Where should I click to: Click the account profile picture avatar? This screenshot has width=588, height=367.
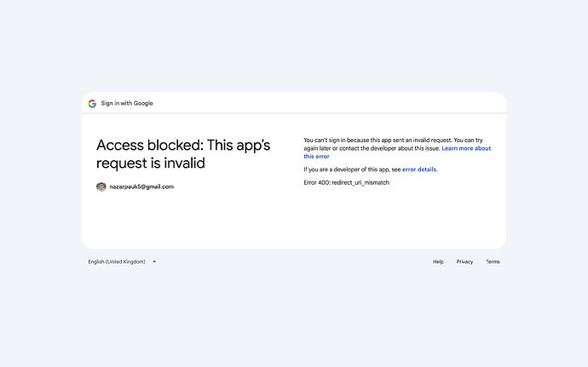pos(101,186)
